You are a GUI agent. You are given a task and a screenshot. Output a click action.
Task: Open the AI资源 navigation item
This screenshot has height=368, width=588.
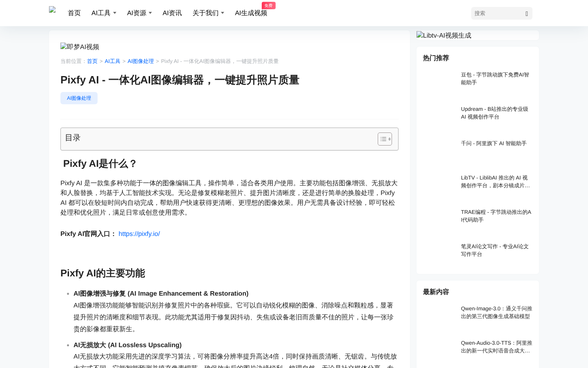pos(136,13)
